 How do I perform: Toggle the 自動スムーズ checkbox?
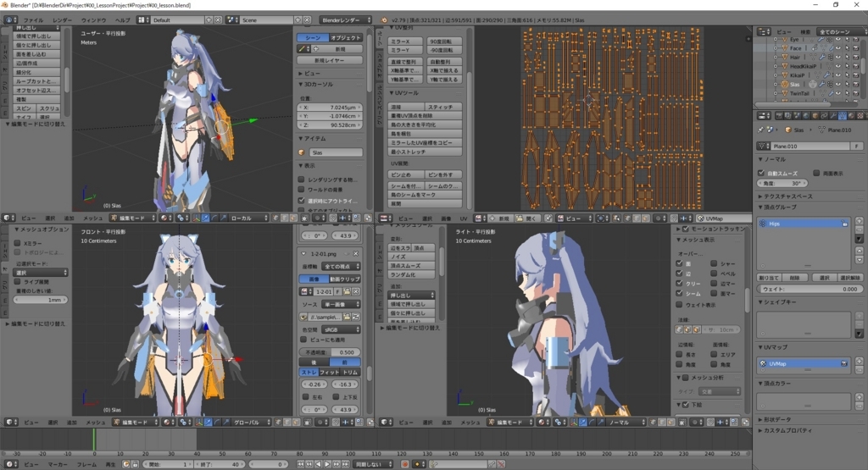[761, 173]
